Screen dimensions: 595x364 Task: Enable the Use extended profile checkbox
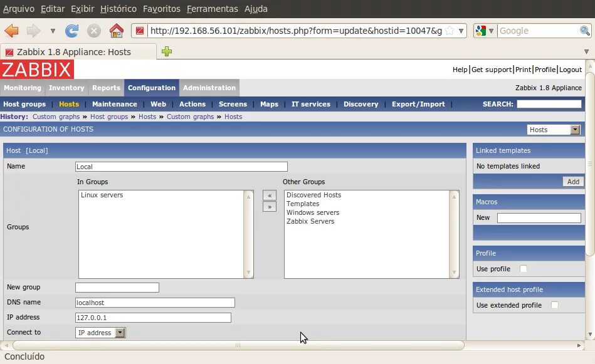click(x=554, y=305)
